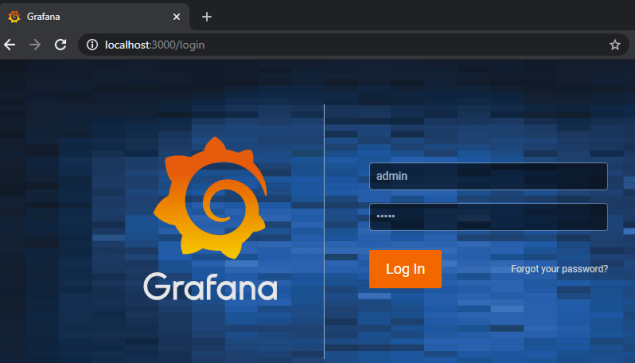Open Forgot your password link
The height and width of the screenshot is (363, 635).
click(x=559, y=269)
